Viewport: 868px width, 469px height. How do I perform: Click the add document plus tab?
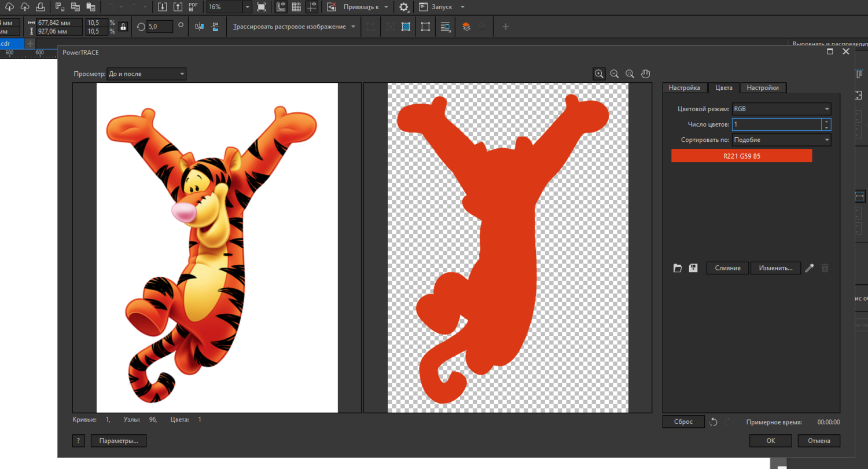31,43
